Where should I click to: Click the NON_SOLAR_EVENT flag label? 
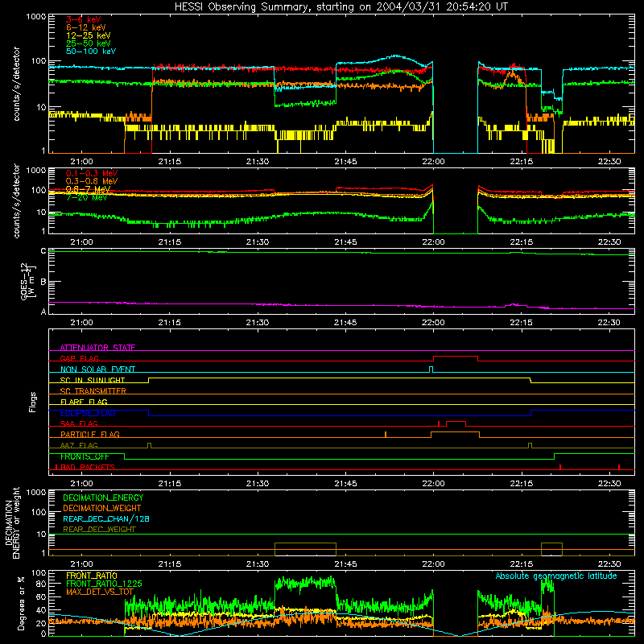click(97, 369)
